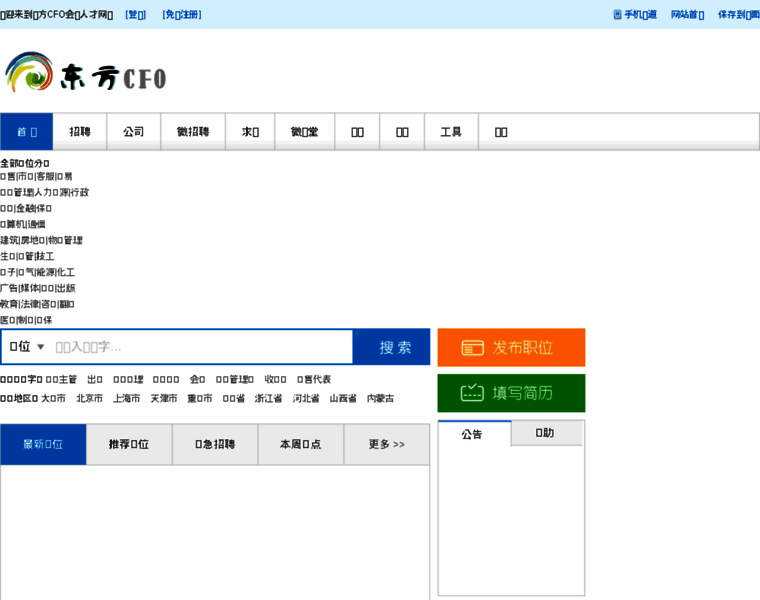Image resolution: width=760 pixels, height=600 pixels.
Task: Click the blue 搜索 button
Action: [x=394, y=347]
